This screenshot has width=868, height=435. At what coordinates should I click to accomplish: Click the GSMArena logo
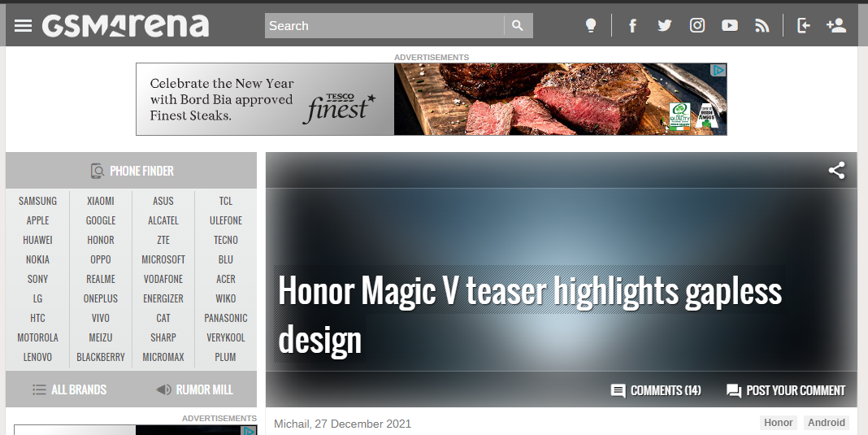click(126, 25)
